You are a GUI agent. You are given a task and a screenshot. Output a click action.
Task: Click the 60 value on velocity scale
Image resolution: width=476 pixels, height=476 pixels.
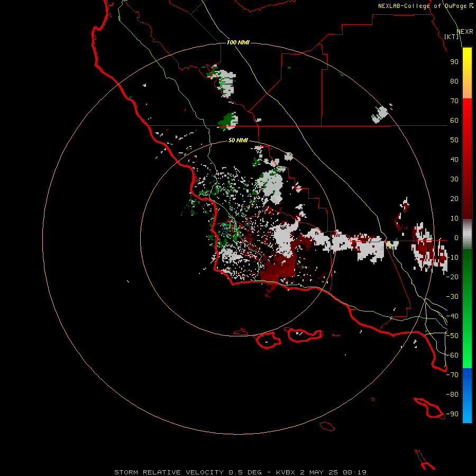[x=454, y=120]
